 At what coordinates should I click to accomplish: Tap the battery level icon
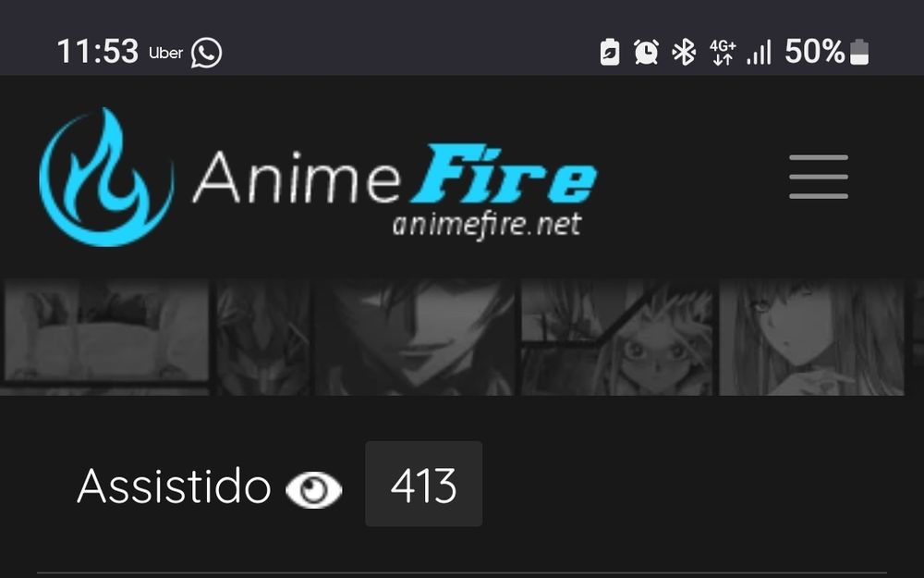tap(859, 52)
